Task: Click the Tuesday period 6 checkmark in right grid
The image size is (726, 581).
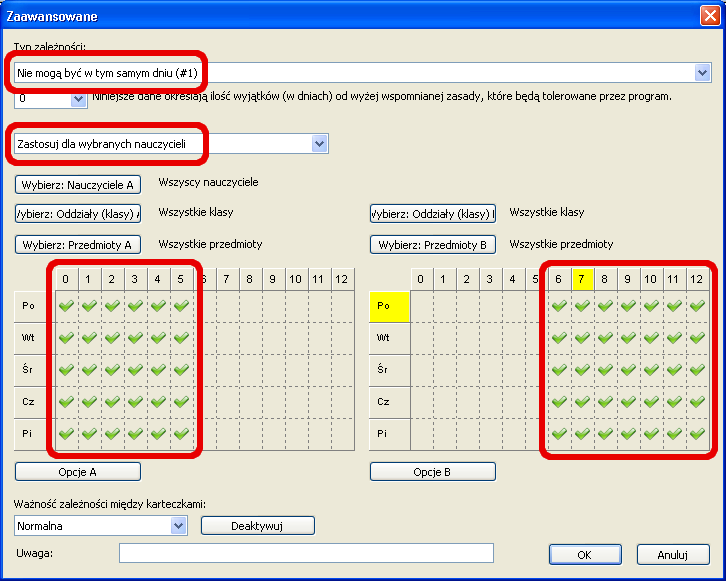Action: pyautogui.click(x=559, y=338)
